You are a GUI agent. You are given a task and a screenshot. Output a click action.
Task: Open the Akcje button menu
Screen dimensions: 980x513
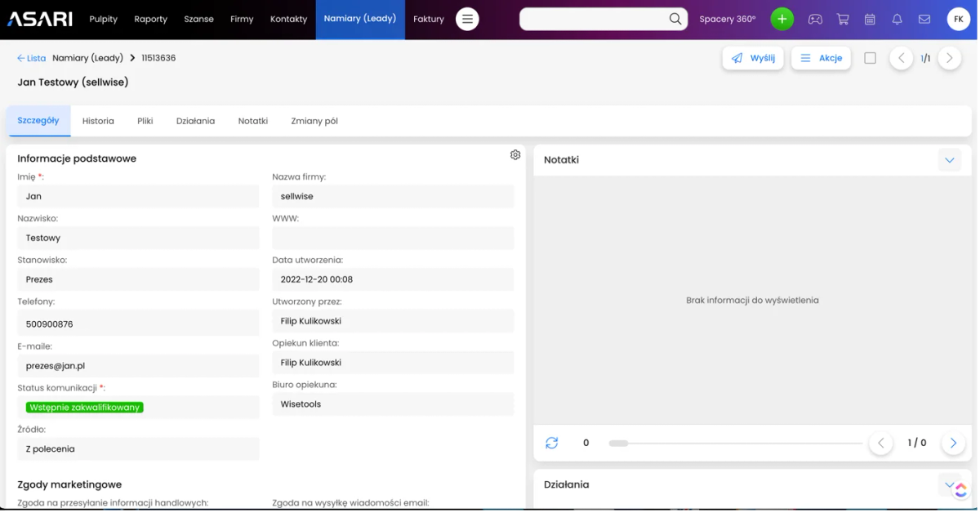point(822,58)
